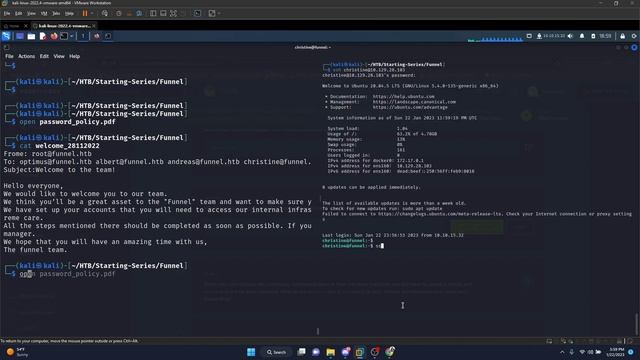Screen dimensions: 640x360
Task: Click the red app icon in Kali taskbar
Action: click(97, 36)
